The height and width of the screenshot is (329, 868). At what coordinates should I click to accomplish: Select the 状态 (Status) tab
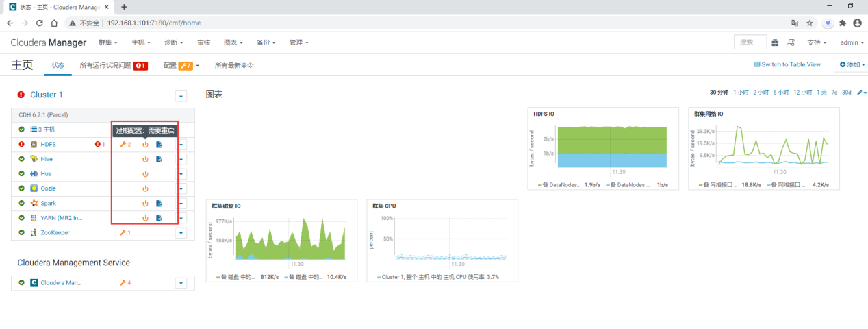click(58, 65)
